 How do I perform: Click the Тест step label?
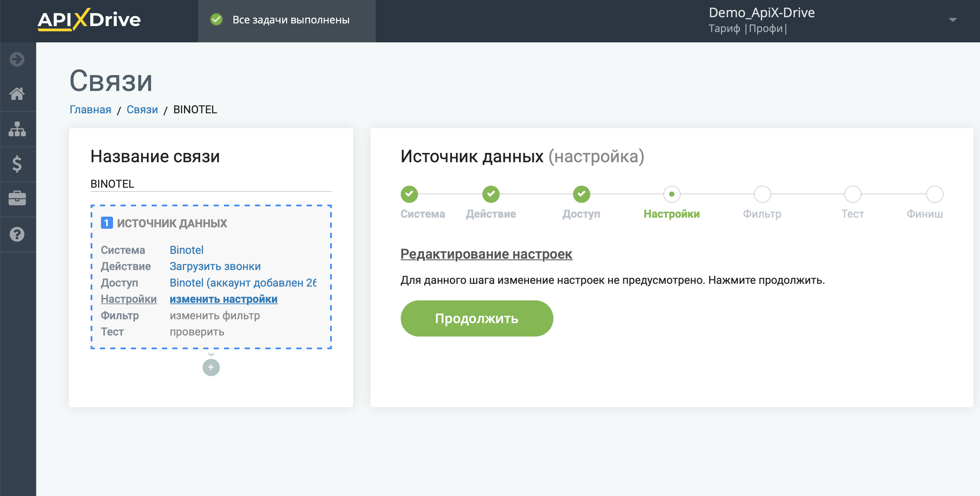coord(853,214)
